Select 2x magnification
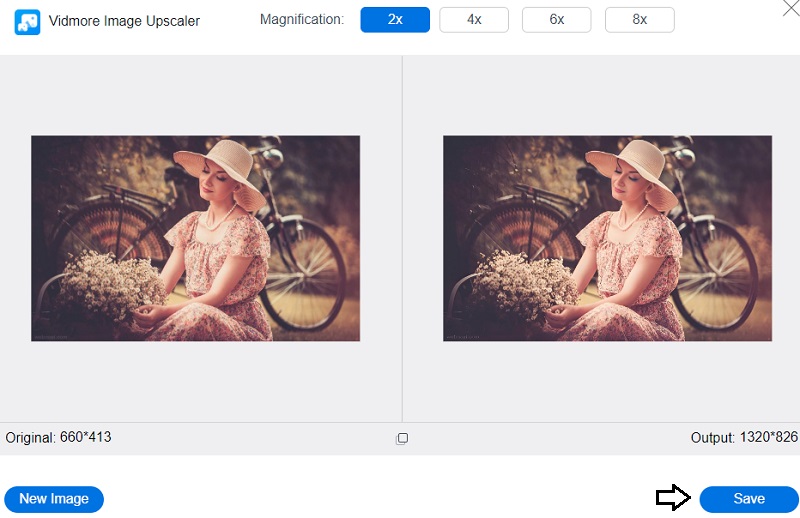Viewport: 800px width, 518px height. click(x=395, y=19)
